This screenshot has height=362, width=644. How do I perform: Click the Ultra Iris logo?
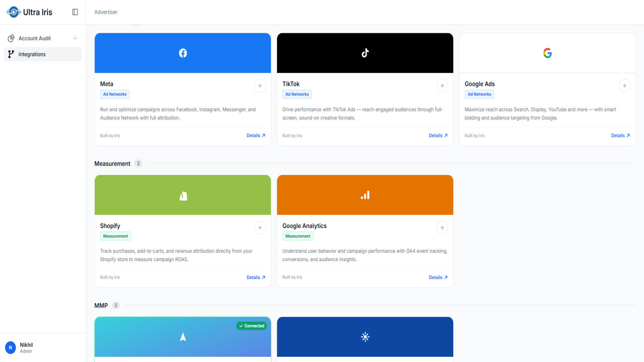[29, 12]
